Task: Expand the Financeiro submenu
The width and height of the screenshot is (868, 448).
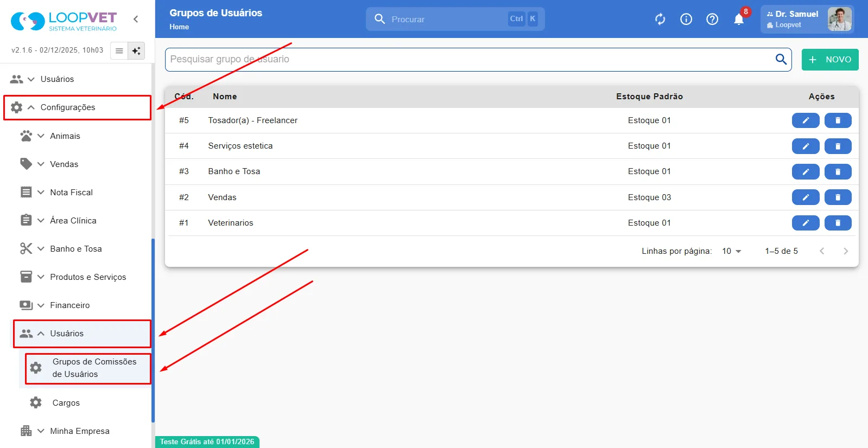Action: (x=41, y=305)
